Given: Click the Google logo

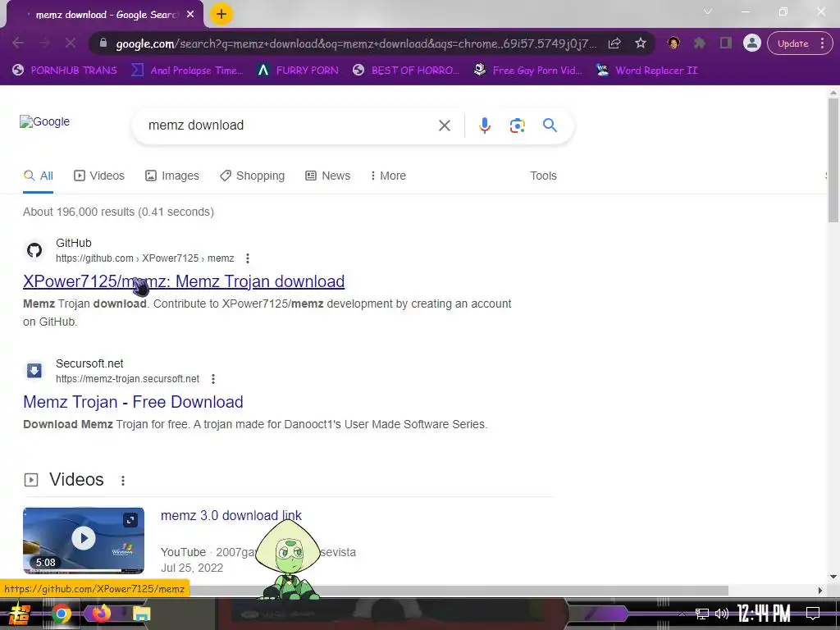Looking at the screenshot, I should pos(45,121).
